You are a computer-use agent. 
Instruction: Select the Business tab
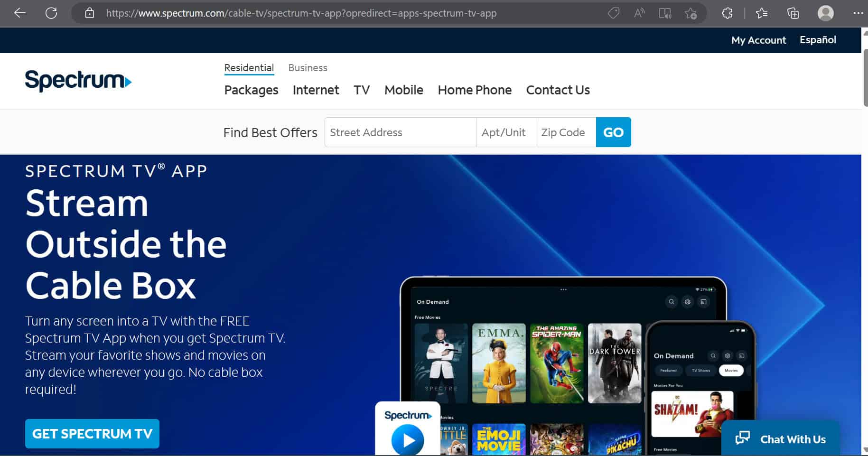pyautogui.click(x=308, y=68)
